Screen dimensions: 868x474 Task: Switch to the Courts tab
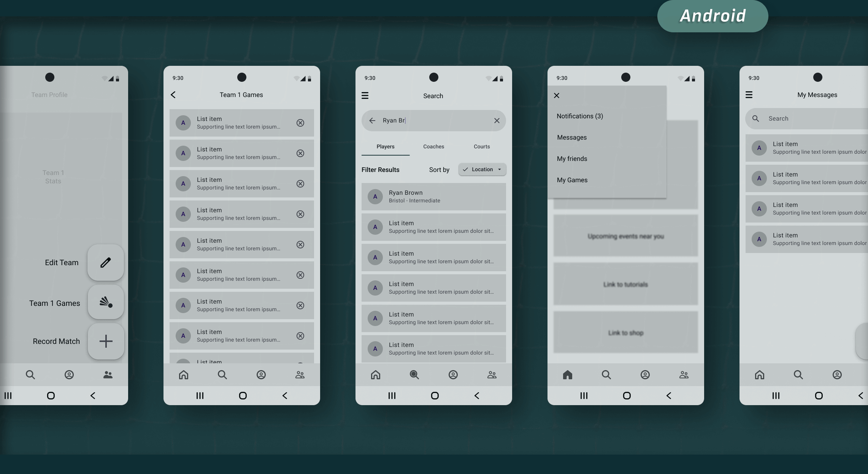482,146
